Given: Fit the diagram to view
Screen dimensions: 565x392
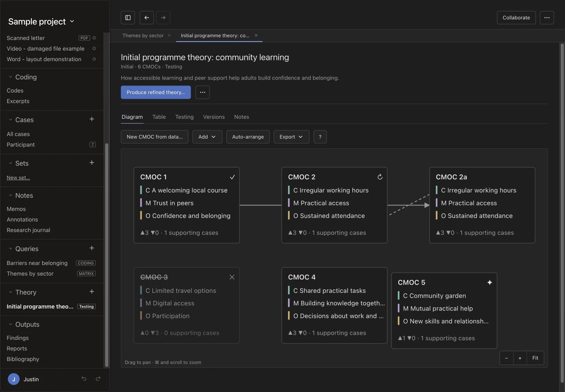Looking at the screenshot, I should click(535, 358).
